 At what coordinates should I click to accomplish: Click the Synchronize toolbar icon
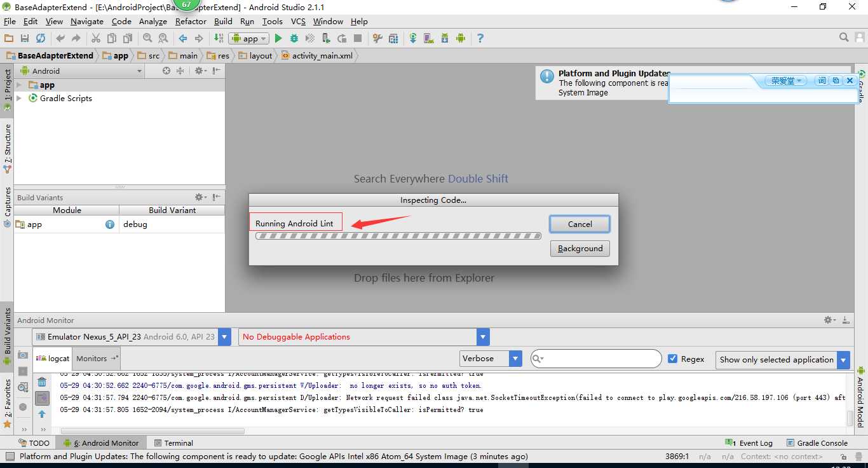[x=41, y=39]
